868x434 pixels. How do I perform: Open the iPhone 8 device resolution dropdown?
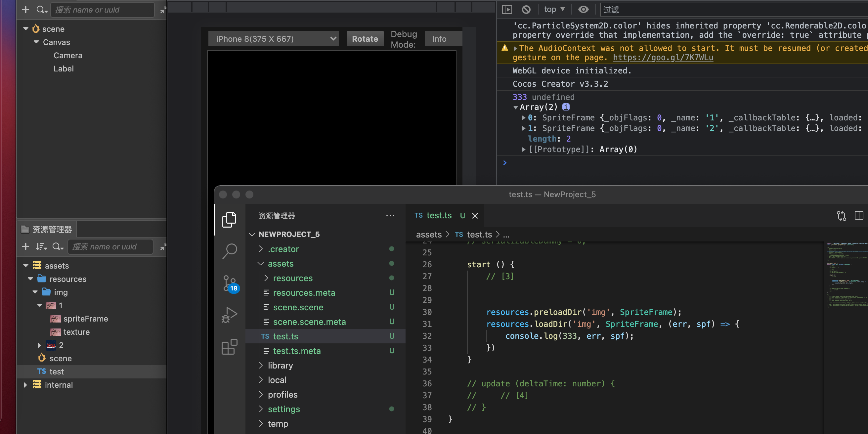point(273,39)
